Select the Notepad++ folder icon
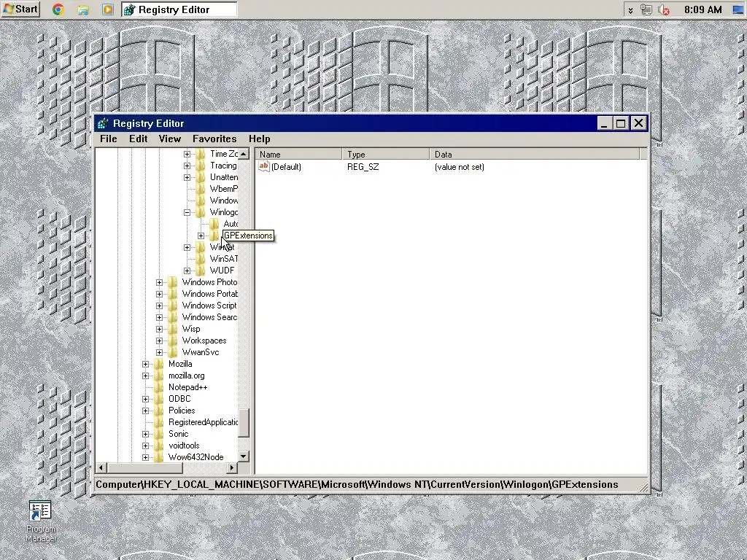Viewport: 747px width, 560px height. [159, 387]
